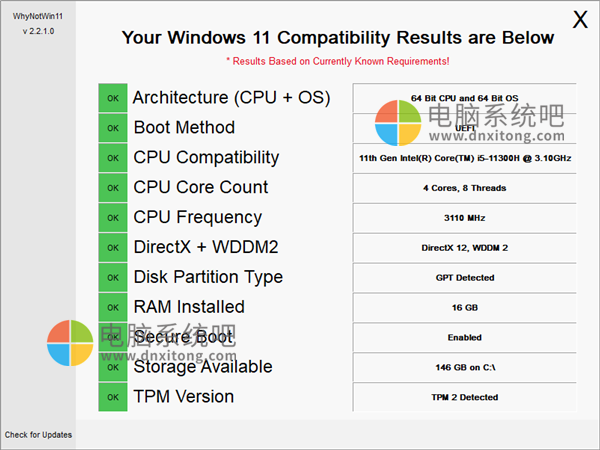Click the 'DirectX 12, WDDM 2' result
This screenshot has height=450, width=600.
click(464, 248)
